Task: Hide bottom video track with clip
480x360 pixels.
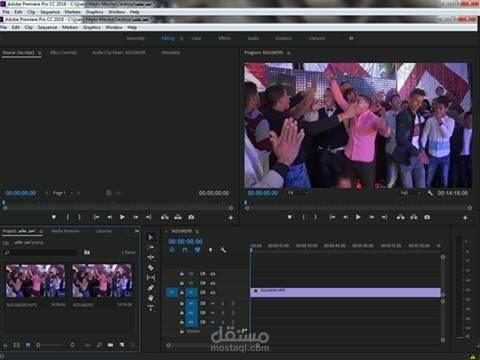Action: pos(213,293)
